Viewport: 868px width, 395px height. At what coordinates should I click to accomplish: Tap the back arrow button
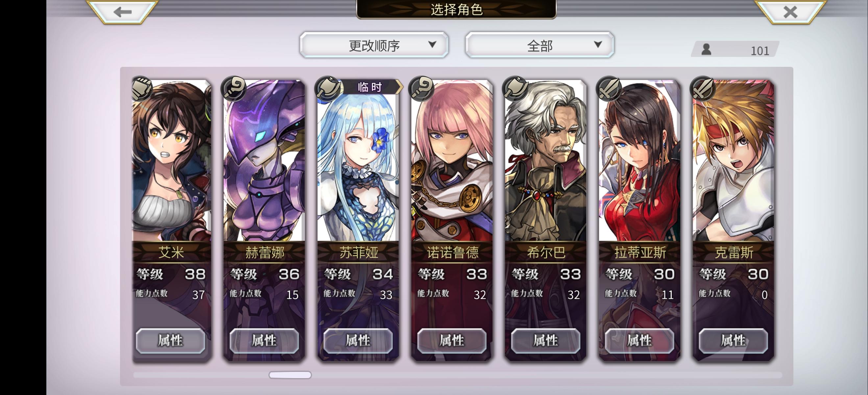tap(122, 12)
